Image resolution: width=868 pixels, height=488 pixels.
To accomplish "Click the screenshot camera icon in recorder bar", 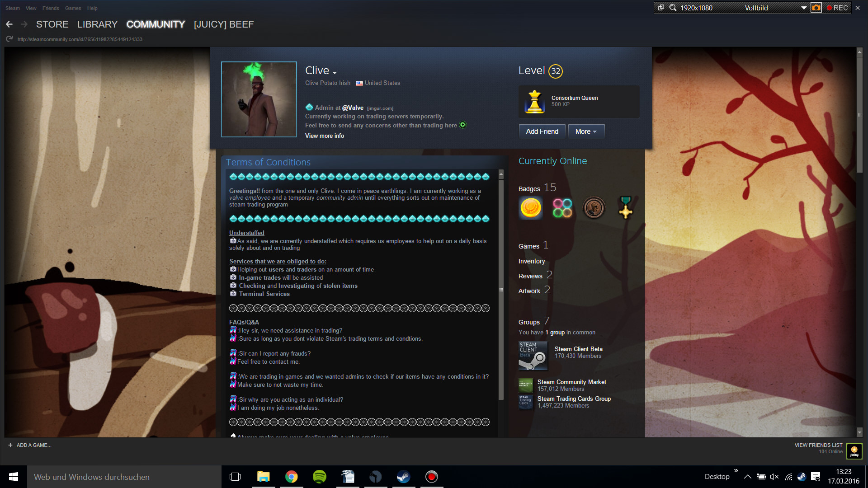I will tap(816, 8).
